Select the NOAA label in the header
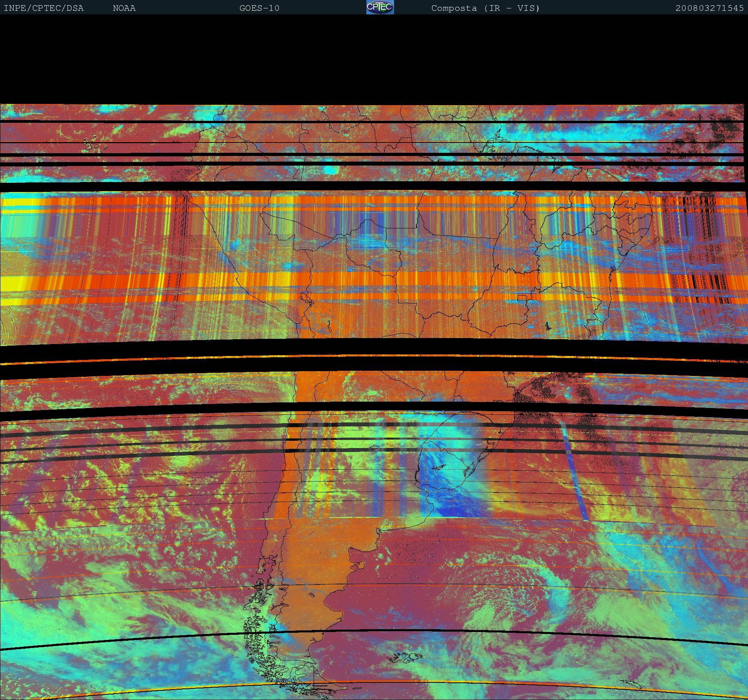The height and width of the screenshot is (700, 748). click(x=124, y=8)
